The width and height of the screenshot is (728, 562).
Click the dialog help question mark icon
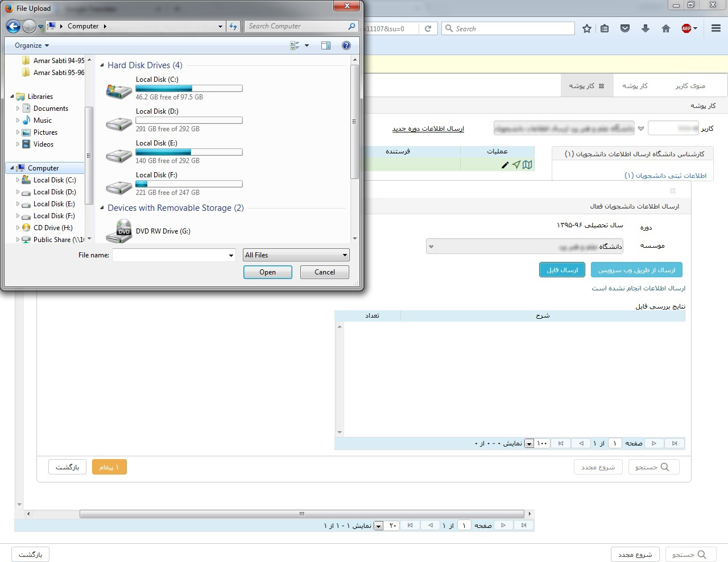pyautogui.click(x=346, y=45)
